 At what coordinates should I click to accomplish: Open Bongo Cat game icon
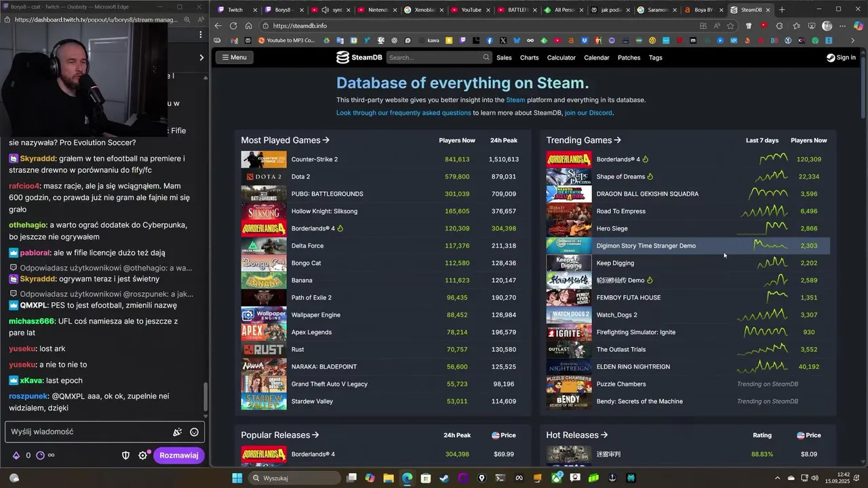pos(264,263)
